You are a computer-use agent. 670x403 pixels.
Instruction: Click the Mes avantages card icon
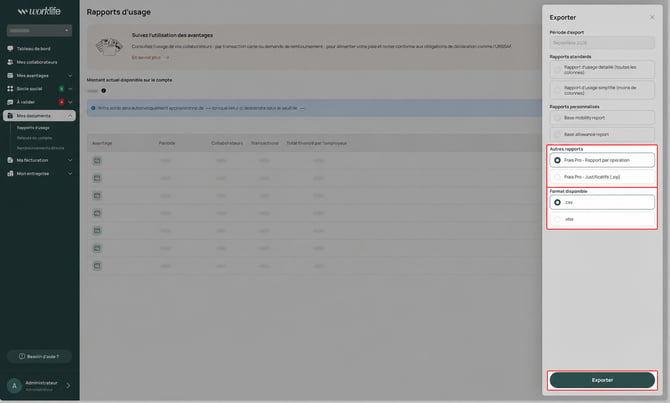[x=10, y=76]
